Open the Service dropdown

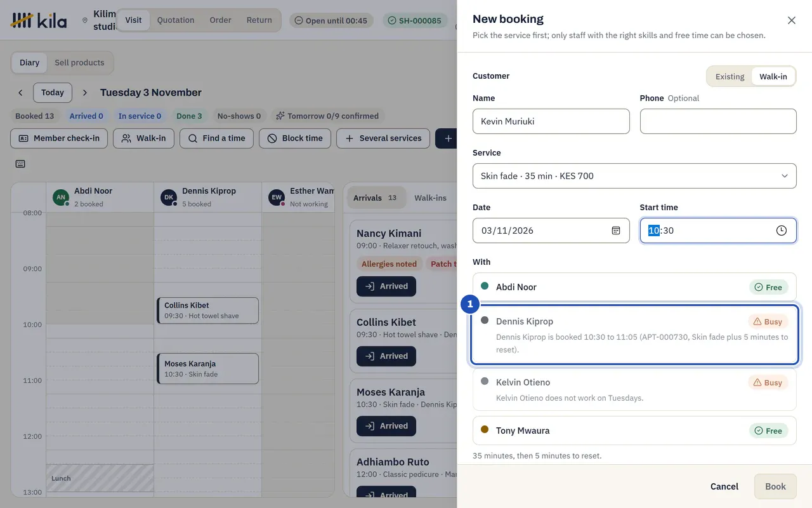tap(634, 176)
